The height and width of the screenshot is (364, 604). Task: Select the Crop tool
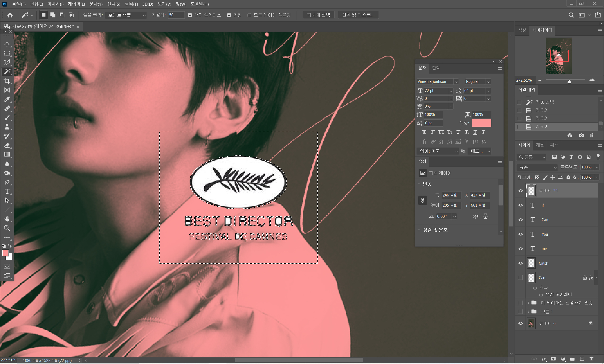pyautogui.click(x=7, y=81)
